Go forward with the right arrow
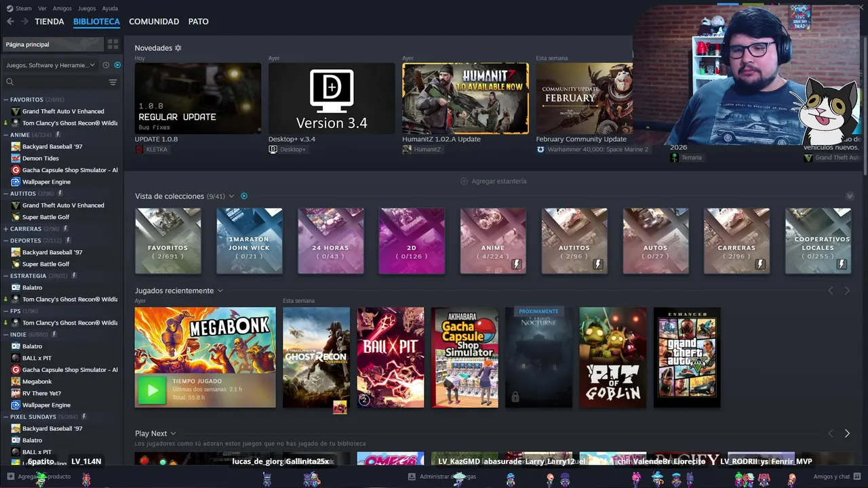The height and width of the screenshot is (488, 868). [x=24, y=22]
